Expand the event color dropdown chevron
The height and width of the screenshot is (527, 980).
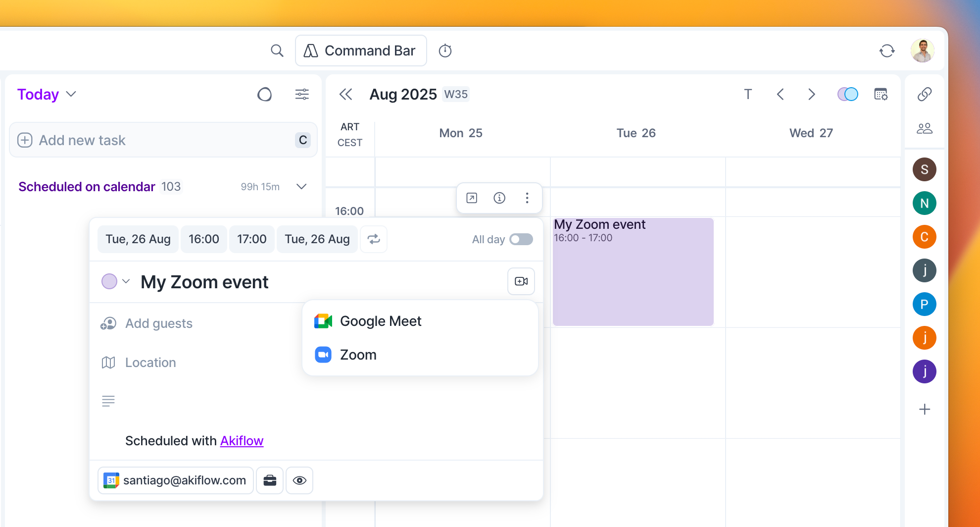(126, 281)
